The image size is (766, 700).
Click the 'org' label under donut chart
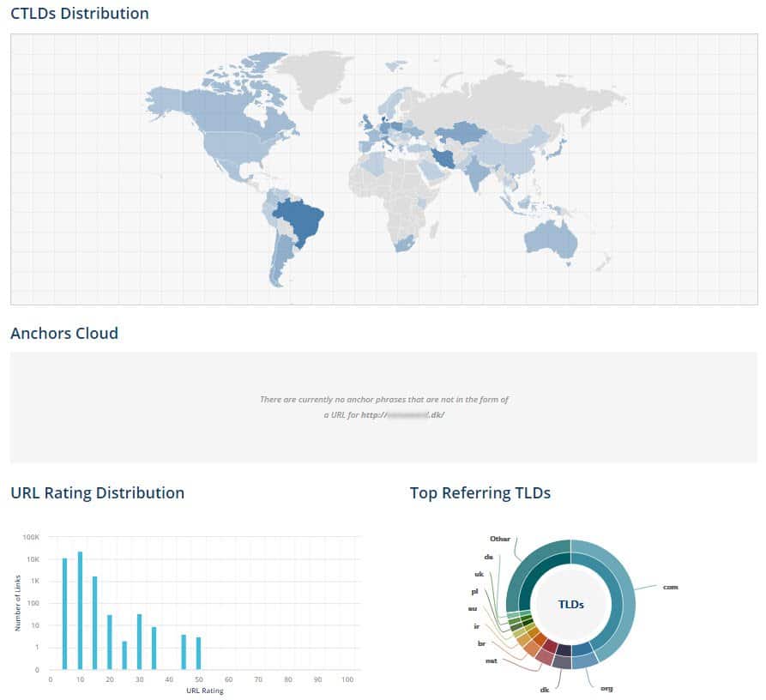coord(606,688)
